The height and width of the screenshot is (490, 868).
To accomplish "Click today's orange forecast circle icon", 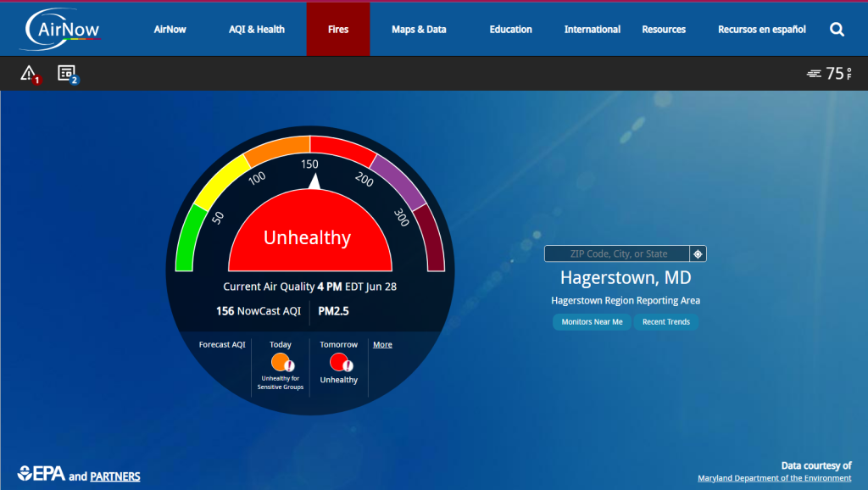I will point(281,362).
